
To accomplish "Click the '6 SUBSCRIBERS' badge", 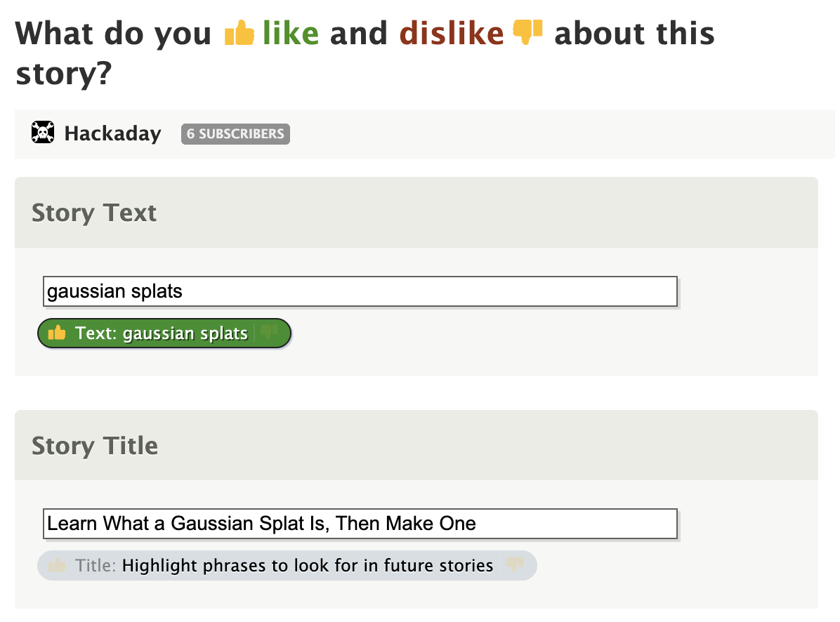I will click(235, 134).
